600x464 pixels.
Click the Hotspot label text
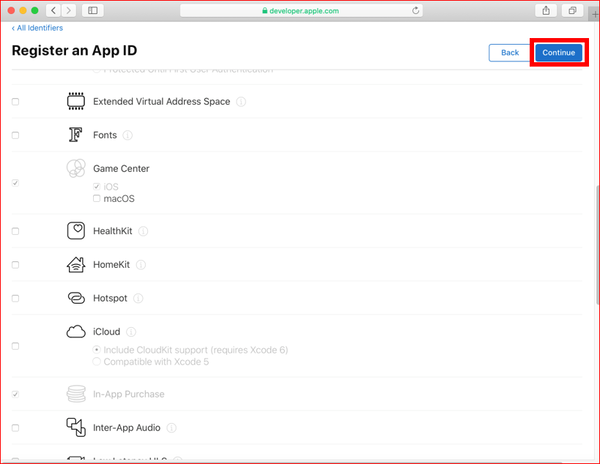pos(110,298)
